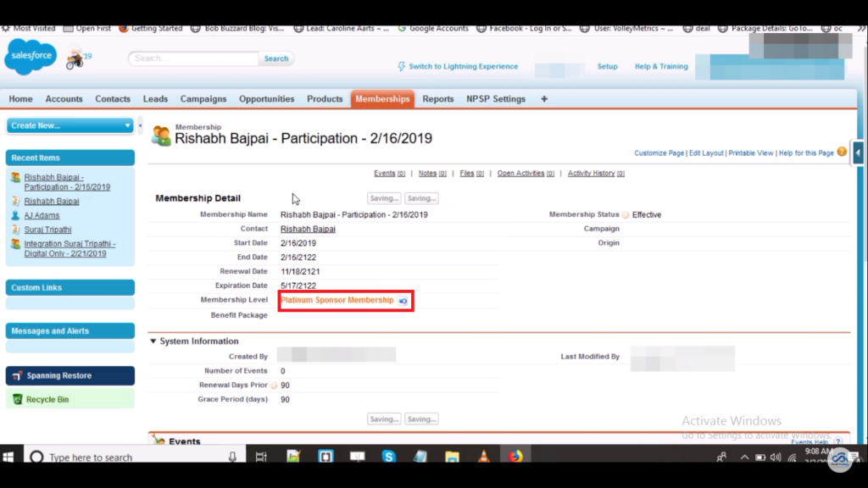Click the Membership Level inline edit icon

[403, 301]
